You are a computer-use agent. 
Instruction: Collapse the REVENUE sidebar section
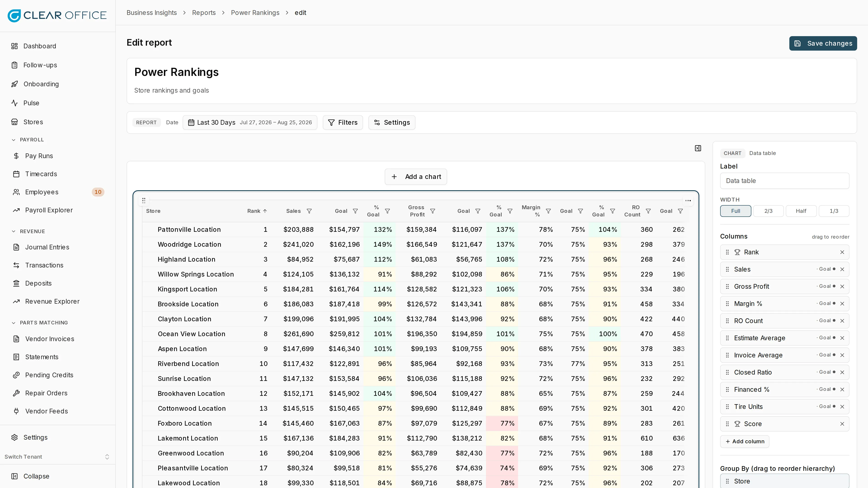(28, 231)
